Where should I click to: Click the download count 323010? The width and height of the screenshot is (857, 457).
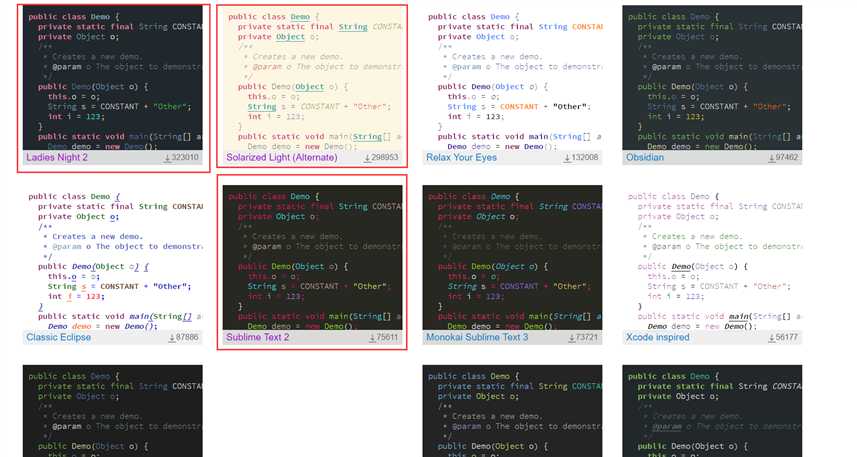(x=185, y=157)
